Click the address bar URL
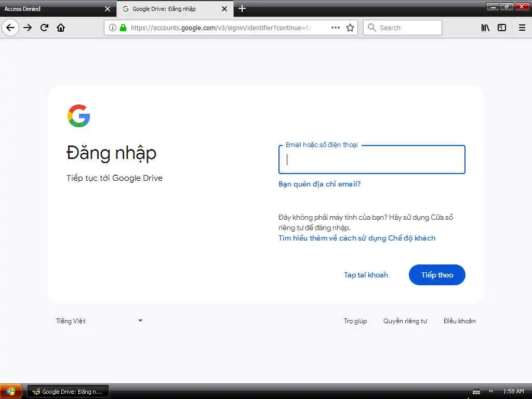Screen dimensions: 532x399 pos(220,28)
